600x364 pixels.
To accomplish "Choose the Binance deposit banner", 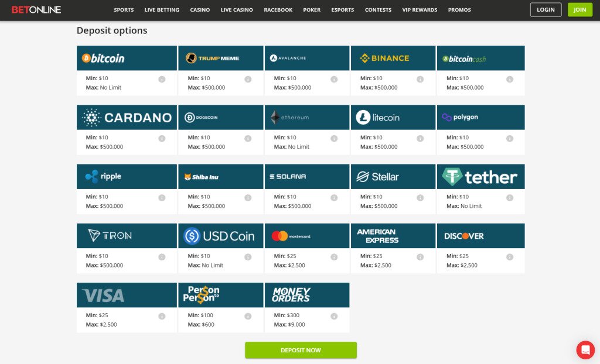I will pos(393,58).
